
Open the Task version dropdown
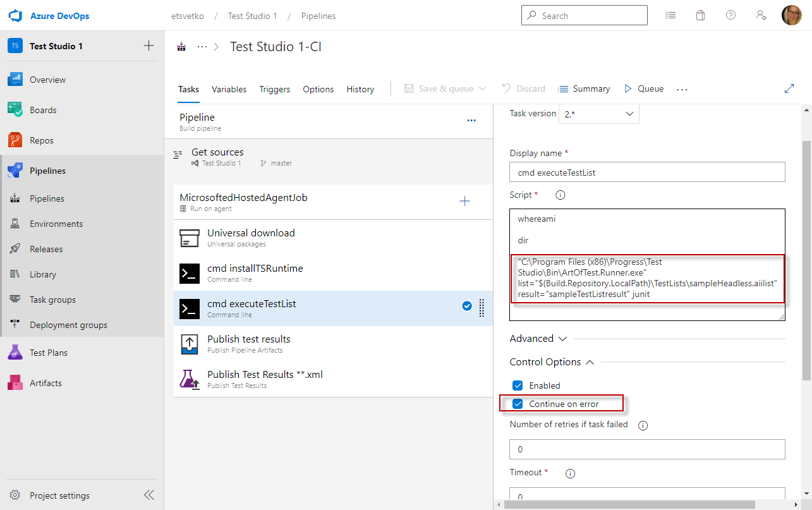pos(599,114)
